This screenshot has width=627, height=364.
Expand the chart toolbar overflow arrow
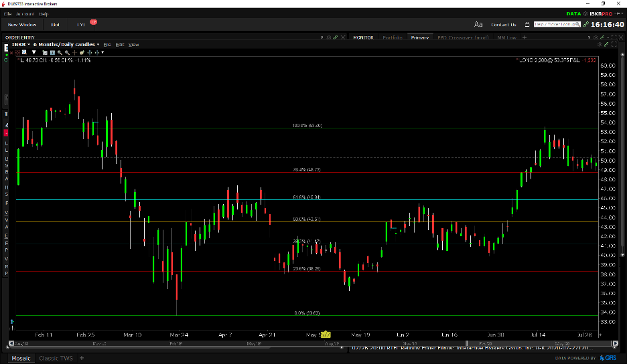102,52
